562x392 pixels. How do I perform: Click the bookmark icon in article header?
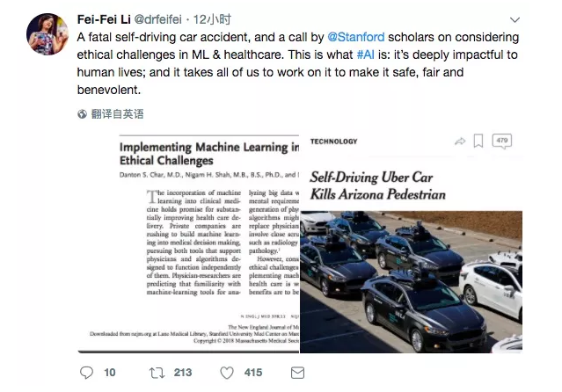[x=478, y=141]
